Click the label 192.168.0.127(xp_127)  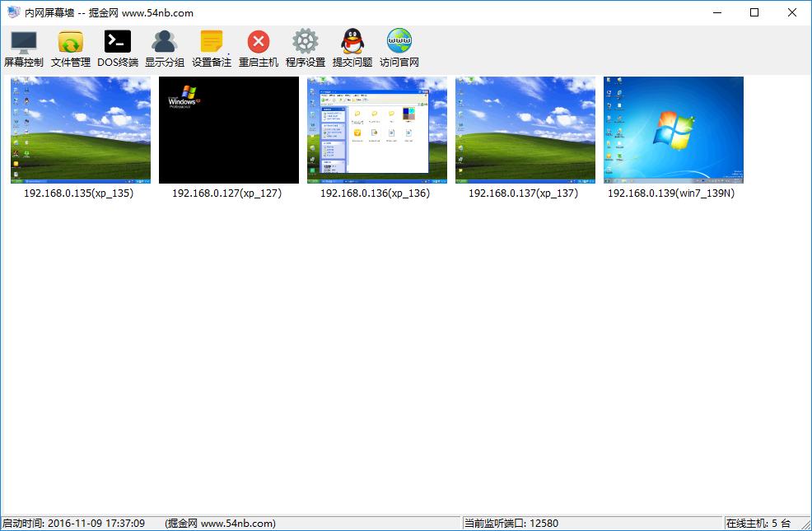click(x=226, y=193)
